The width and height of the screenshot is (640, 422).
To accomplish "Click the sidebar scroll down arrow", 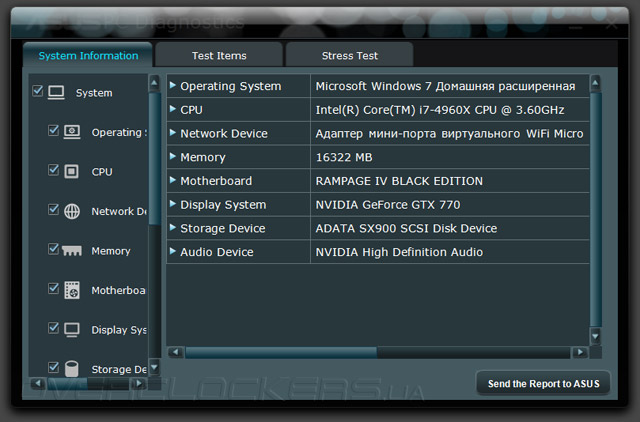I will coord(154,367).
